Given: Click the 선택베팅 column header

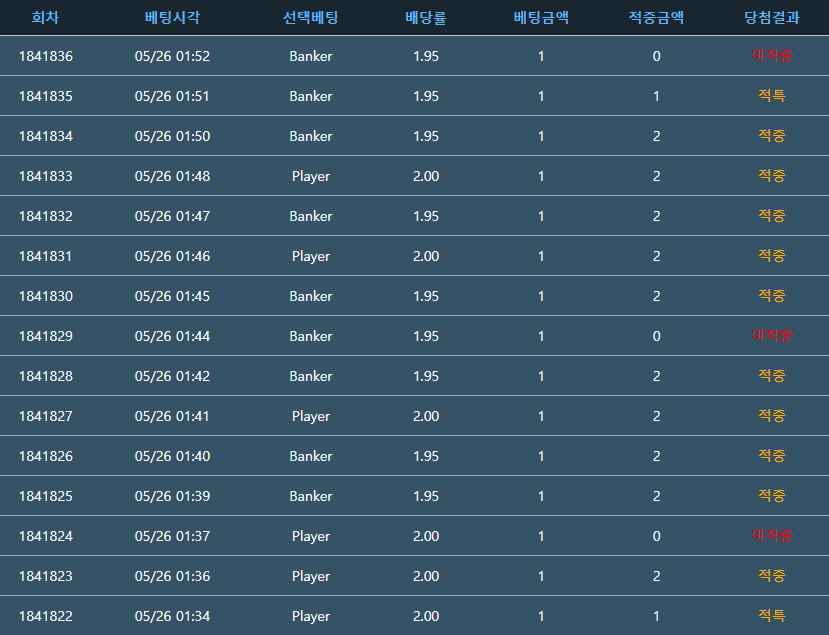Looking at the screenshot, I should tap(310, 17).
